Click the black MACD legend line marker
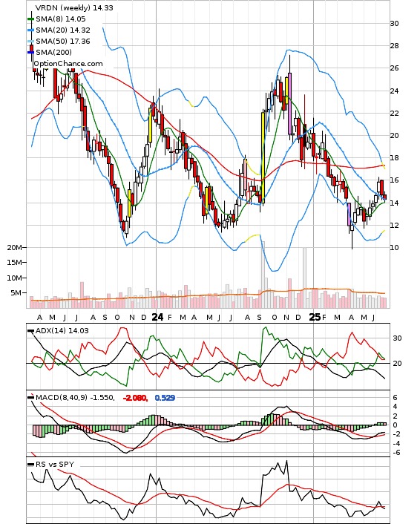 tap(30, 398)
